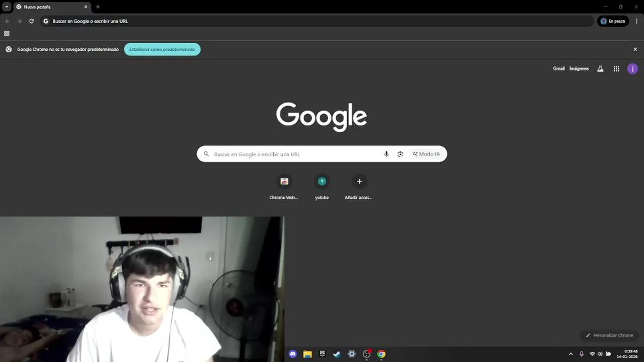Screen dimensions: 644x362
Task: Click the back navigation arrow
Action: point(7,21)
